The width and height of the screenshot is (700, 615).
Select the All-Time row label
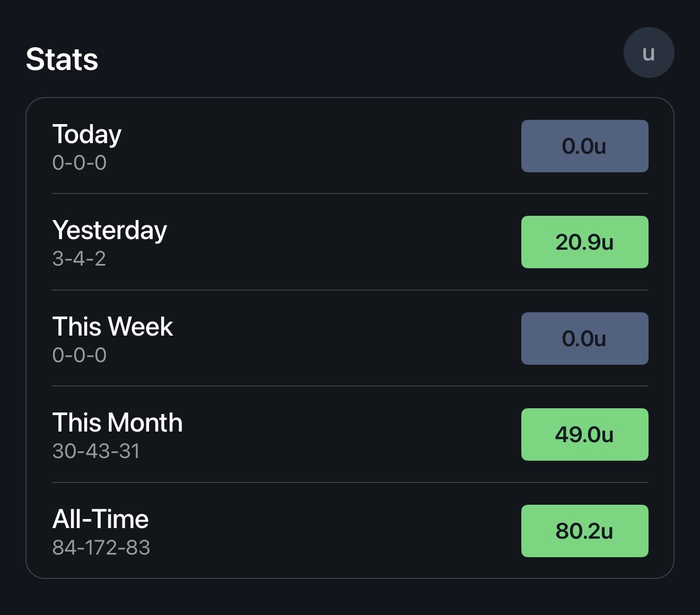coord(100,519)
